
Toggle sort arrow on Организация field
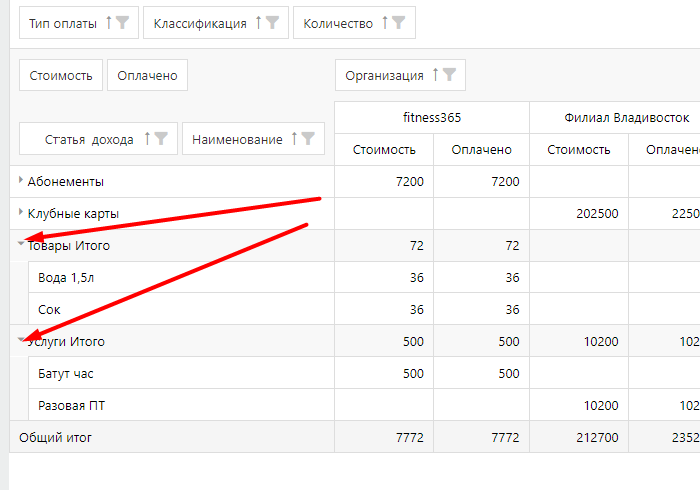(x=435, y=75)
